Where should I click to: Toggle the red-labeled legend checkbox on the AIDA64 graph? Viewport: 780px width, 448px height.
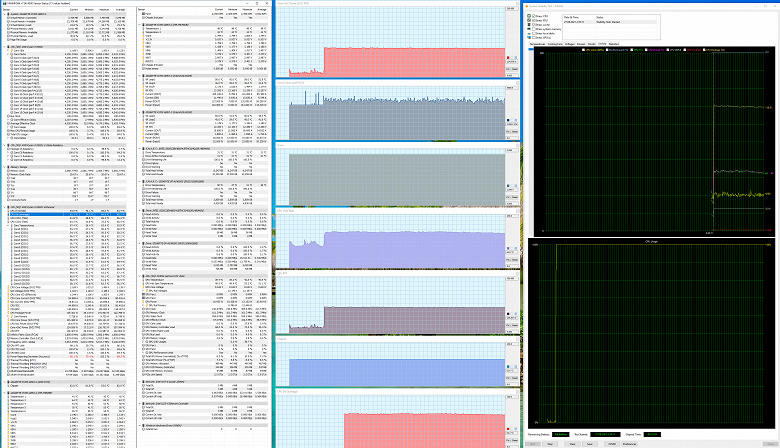coord(684,50)
